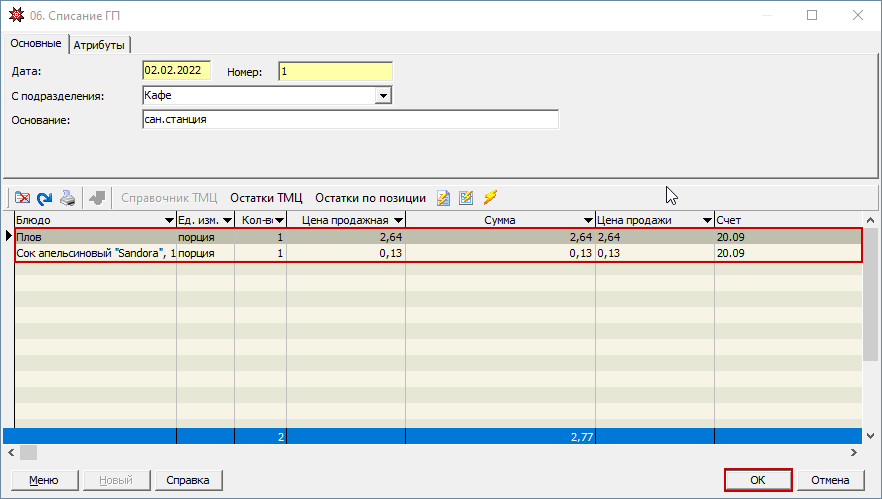Open the Блюдо column filter arrow

point(169,221)
